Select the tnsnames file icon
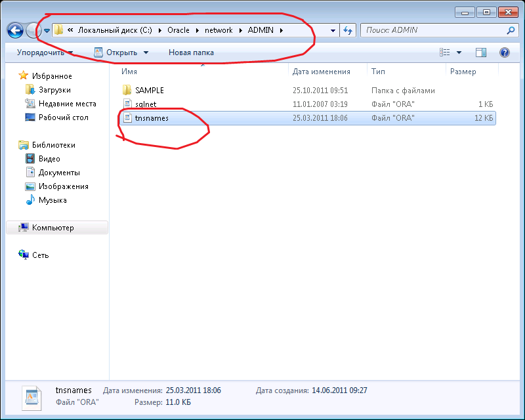525x420 pixels. pyautogui.click(x=127, y=117)
